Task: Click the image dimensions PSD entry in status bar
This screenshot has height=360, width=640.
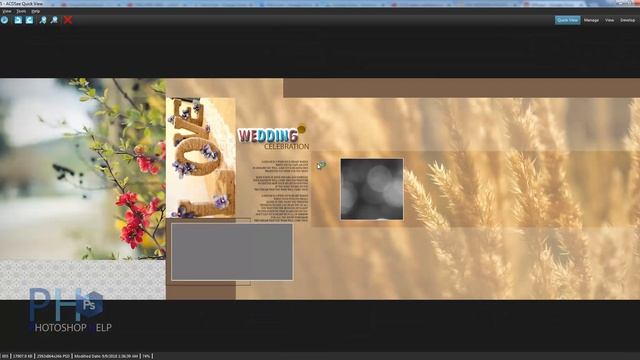Action: 53,356
